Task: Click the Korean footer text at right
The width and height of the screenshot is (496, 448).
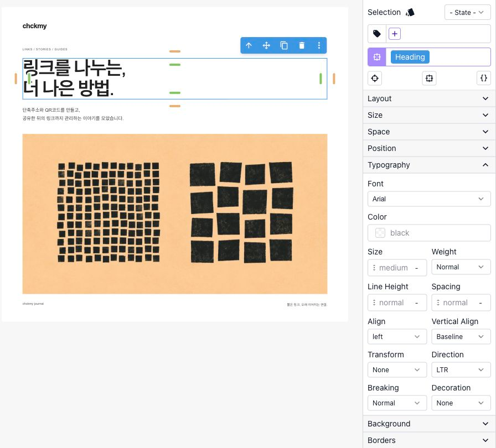Action: [x=307, y=305]
